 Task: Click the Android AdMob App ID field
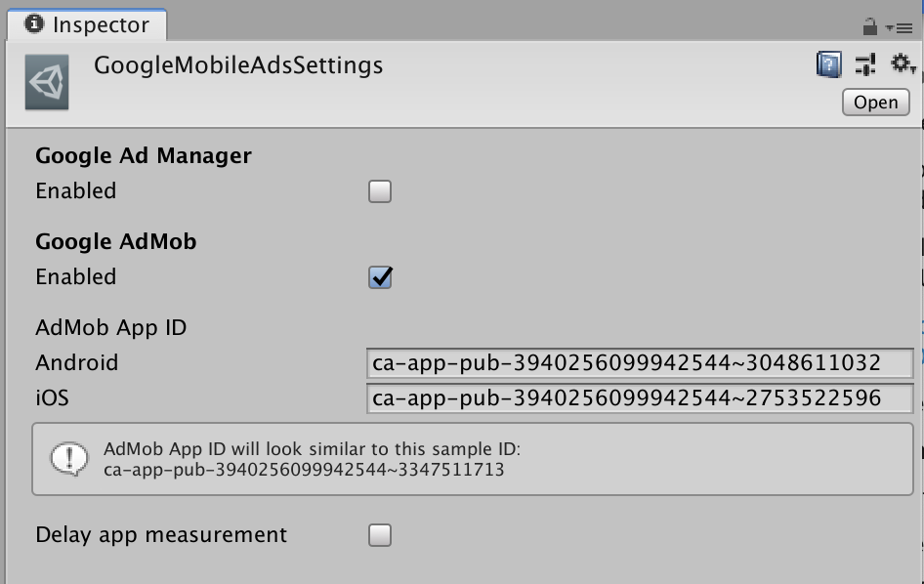(x=640, y=363)
